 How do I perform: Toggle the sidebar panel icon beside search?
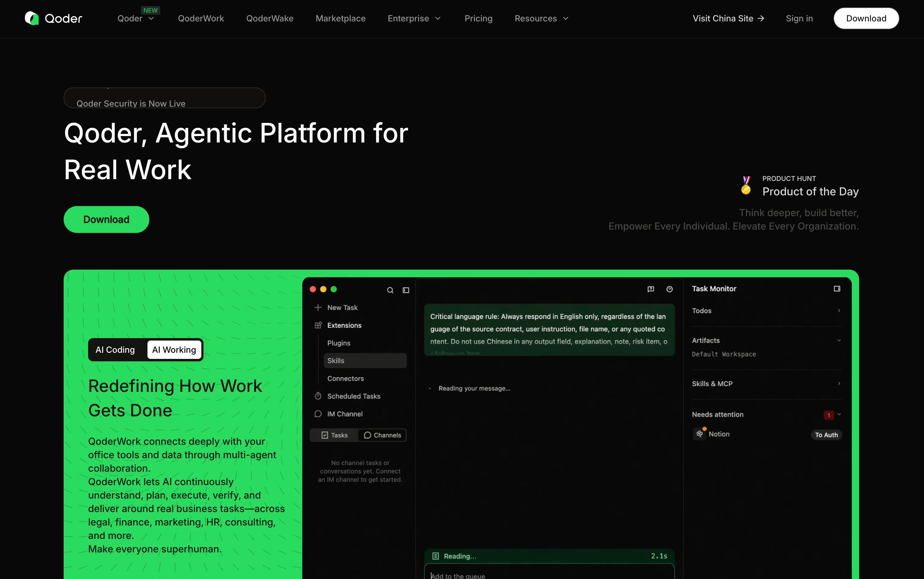point(406,290)
